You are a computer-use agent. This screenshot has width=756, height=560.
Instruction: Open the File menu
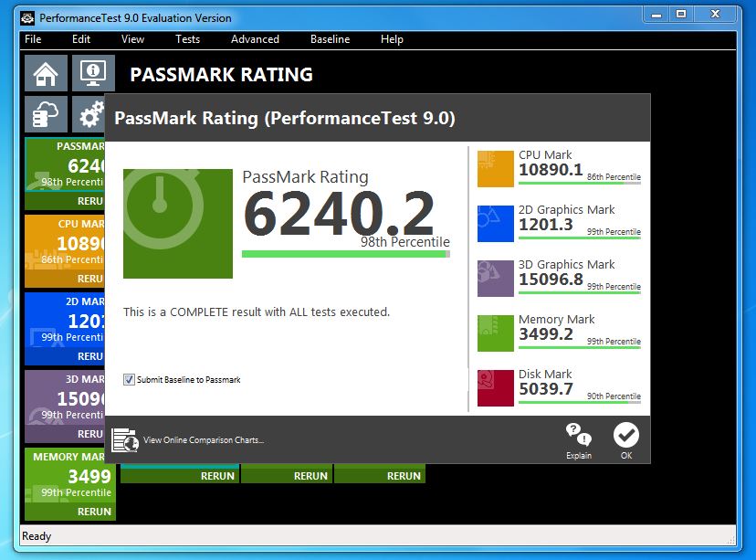point(33,39)
